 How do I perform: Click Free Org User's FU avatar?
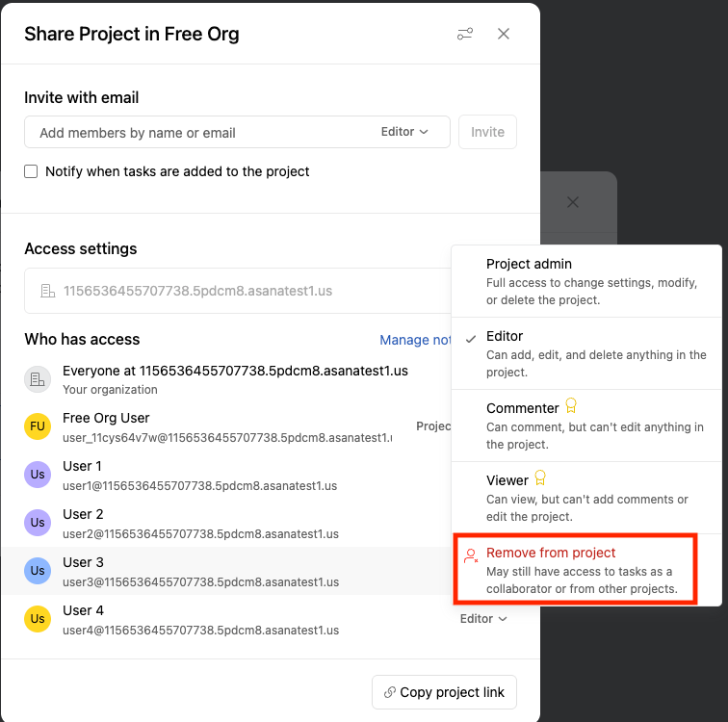coord(38,426)
